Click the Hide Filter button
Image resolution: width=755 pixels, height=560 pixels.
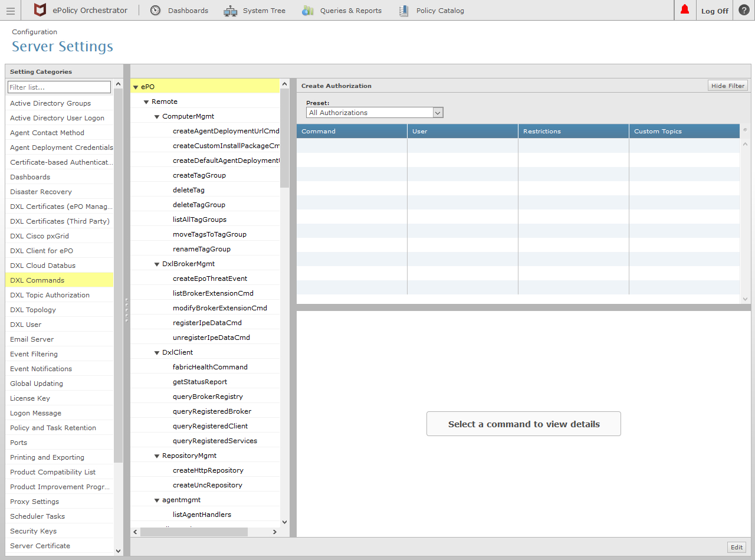click(x=728, y=86)
